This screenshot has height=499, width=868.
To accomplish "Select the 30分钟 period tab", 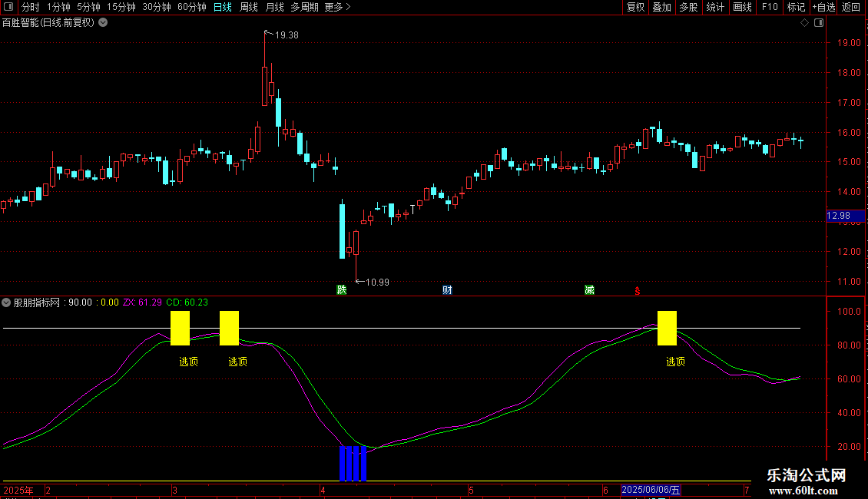I will coord(156,7).
